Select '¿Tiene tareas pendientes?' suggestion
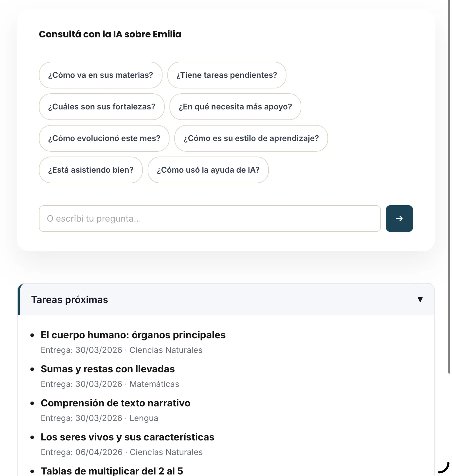 [227, 75]
